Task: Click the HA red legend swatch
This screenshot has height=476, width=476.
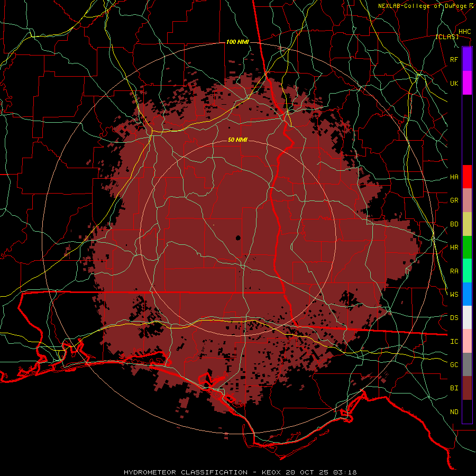Action: [x=467, y=177]
